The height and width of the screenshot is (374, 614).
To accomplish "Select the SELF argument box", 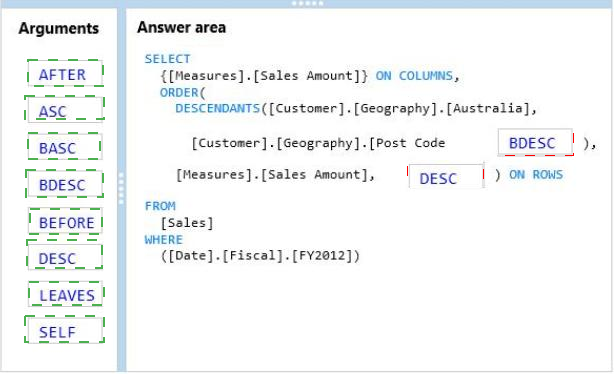I will click(x=65, y=330).
